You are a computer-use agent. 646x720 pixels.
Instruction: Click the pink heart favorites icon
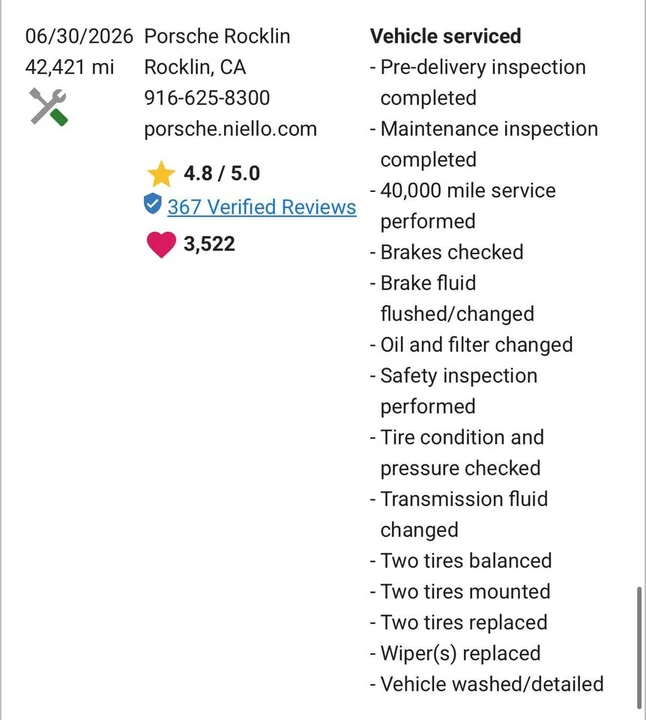point(161,244)
